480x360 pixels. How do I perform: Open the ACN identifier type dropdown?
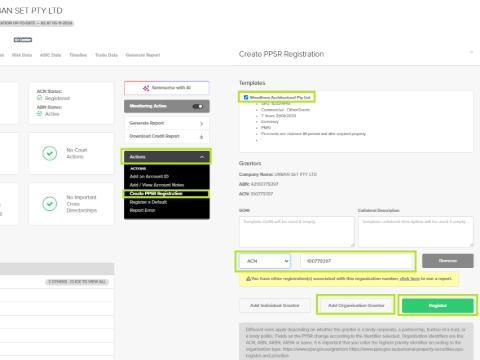[x=265, y=261]
